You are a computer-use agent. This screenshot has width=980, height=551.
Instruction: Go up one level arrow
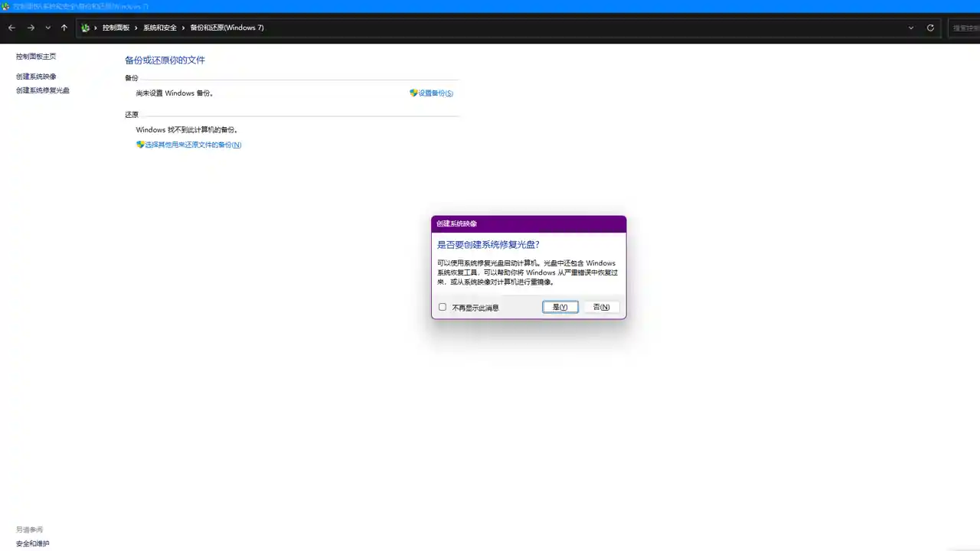[64, 28]
